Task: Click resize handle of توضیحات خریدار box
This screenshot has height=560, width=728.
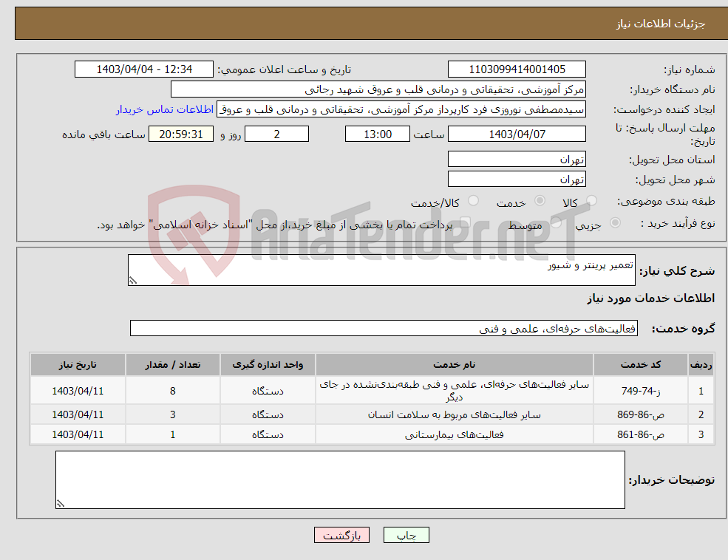Action: [61, 504]
